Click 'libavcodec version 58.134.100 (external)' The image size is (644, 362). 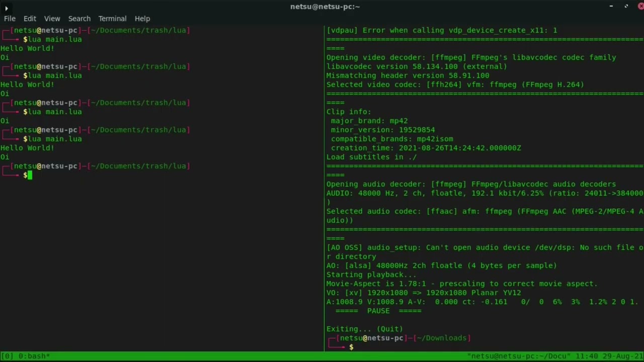pyautogui.click(x=417, y=66)
